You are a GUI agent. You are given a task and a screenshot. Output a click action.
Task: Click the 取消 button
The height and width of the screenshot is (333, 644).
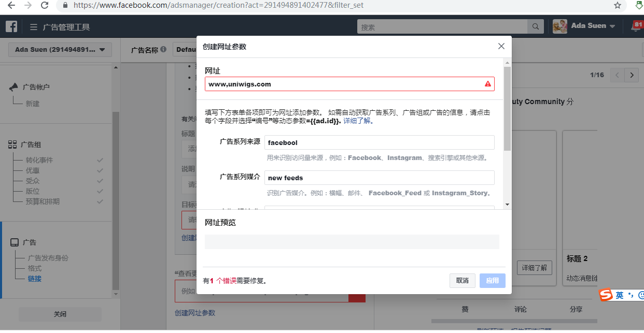tap(462, 281)
